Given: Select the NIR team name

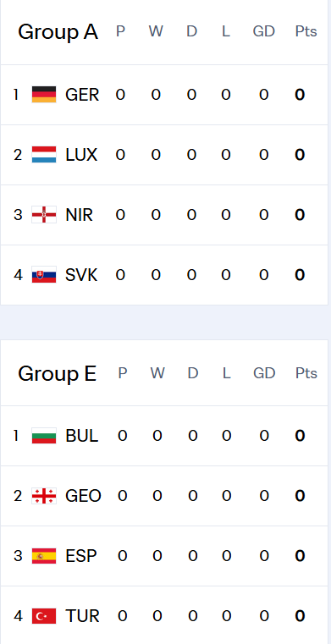Looking at the screenshot, I should coord(79,215).
